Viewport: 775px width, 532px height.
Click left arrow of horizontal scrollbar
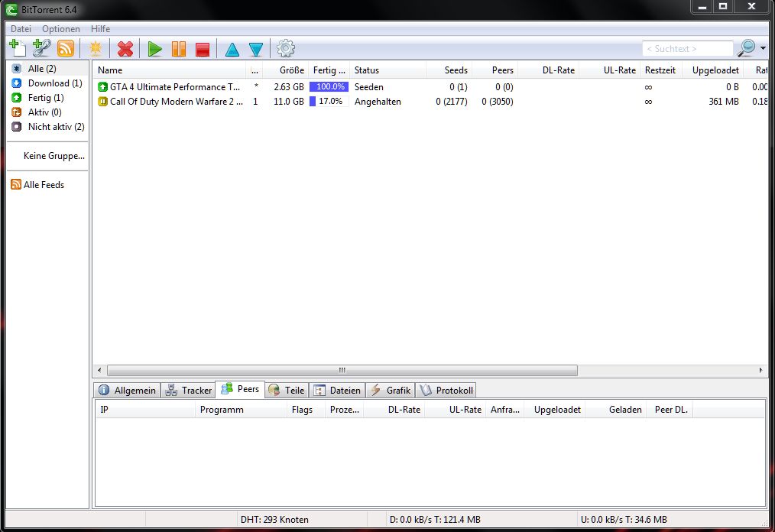(99, 370)
